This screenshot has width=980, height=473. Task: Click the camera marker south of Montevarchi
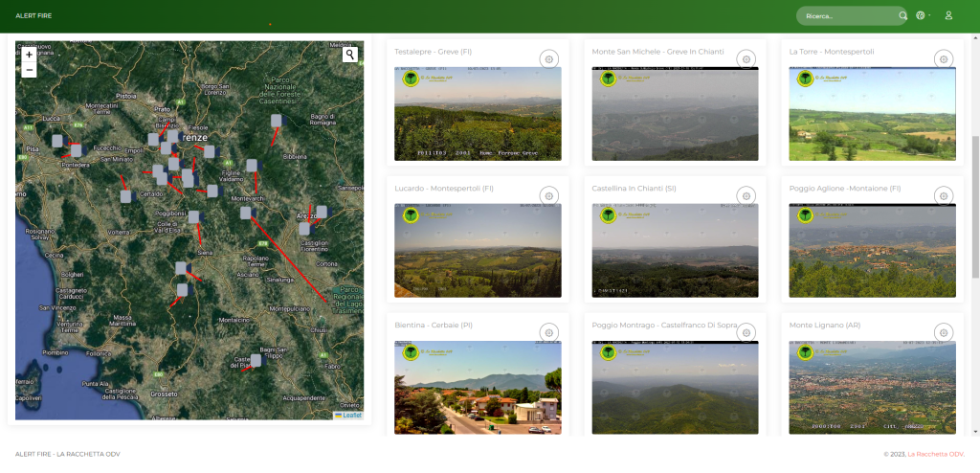(x=246, y=213)
